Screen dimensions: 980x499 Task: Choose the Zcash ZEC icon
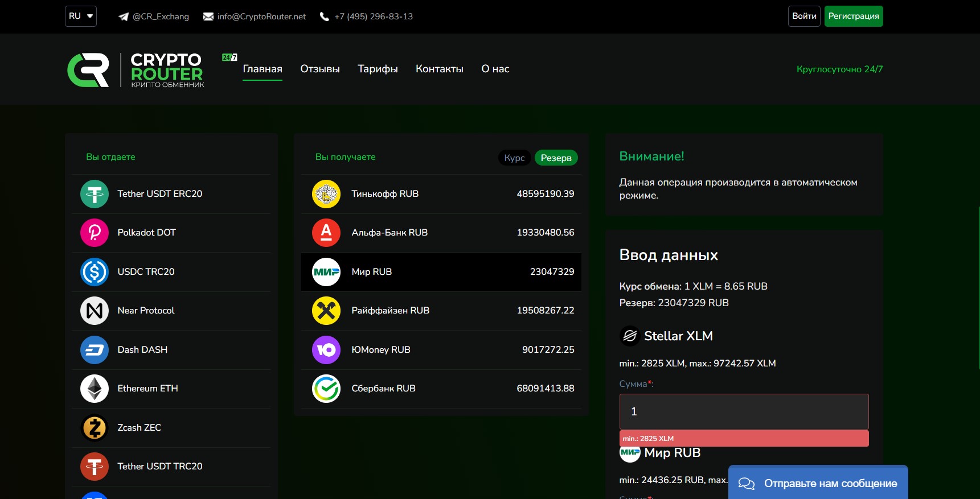(x=95, y=428)
